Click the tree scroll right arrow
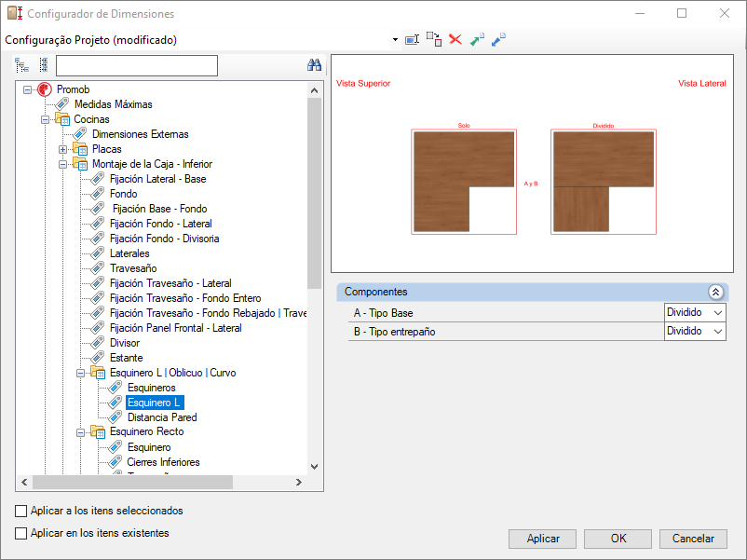 click(299, 482)
